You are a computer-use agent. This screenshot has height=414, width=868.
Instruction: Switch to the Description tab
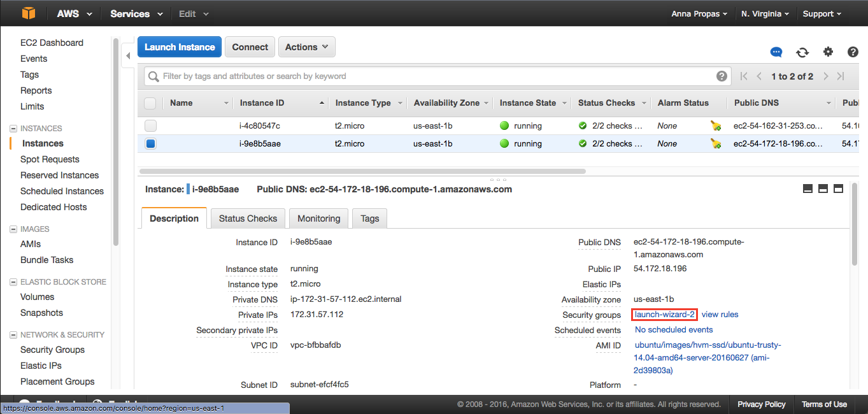point(174,218)
